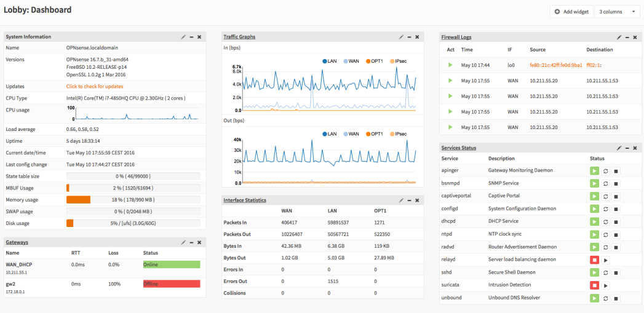This screenshot has height=313, width=644.
Task: Click the red stopped status of suricata
Action: tap(594, 285)
